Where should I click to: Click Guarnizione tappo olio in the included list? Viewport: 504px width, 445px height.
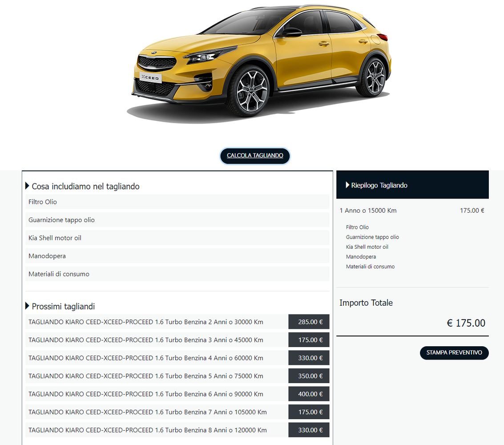click(x=177, y=219)
